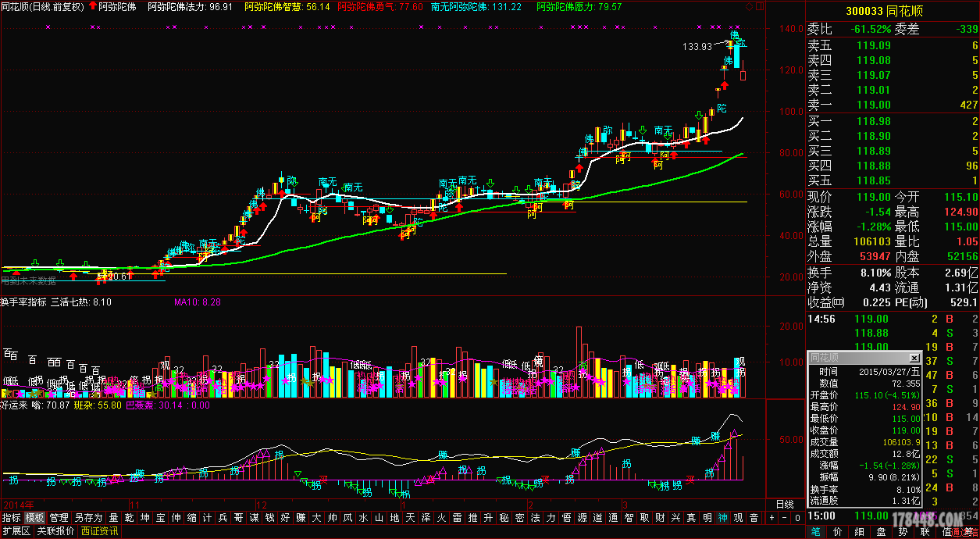This screenshot has height=539, width=980.
Task: Select the 密 template button
Action: 519,517
